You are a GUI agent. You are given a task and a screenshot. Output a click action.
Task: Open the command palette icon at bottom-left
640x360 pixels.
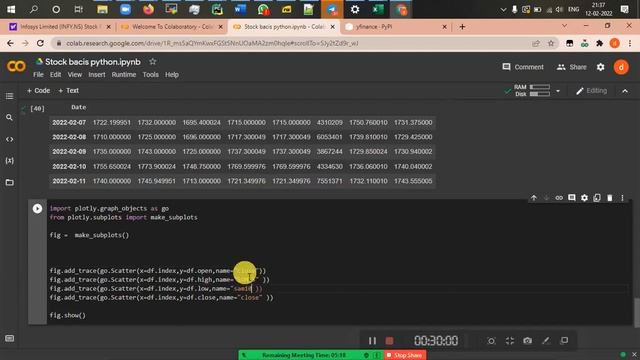(9, 338)
